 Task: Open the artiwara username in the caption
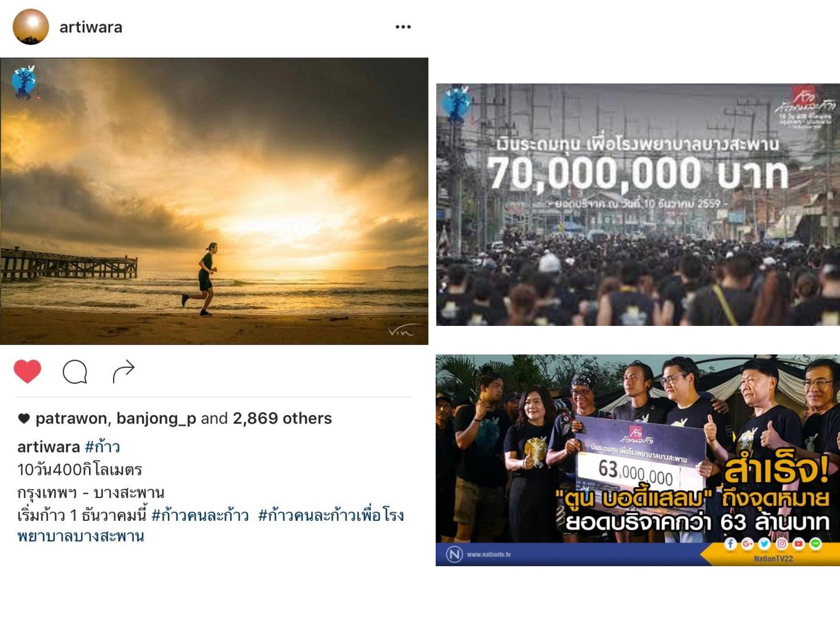(49, 447)
